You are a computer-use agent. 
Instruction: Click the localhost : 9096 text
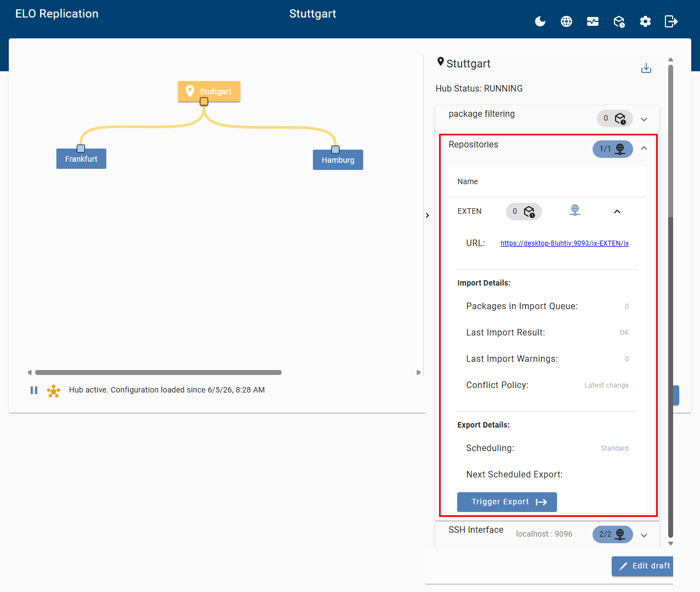544,534
